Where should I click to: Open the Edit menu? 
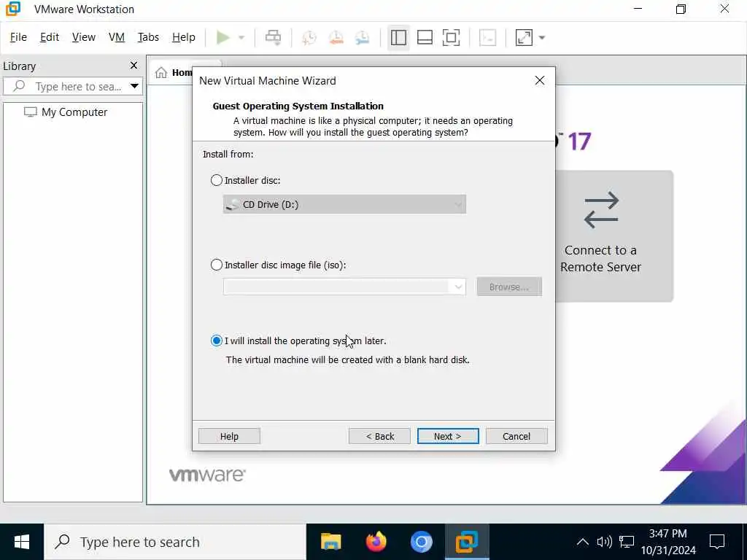click(x=50, y=37)
